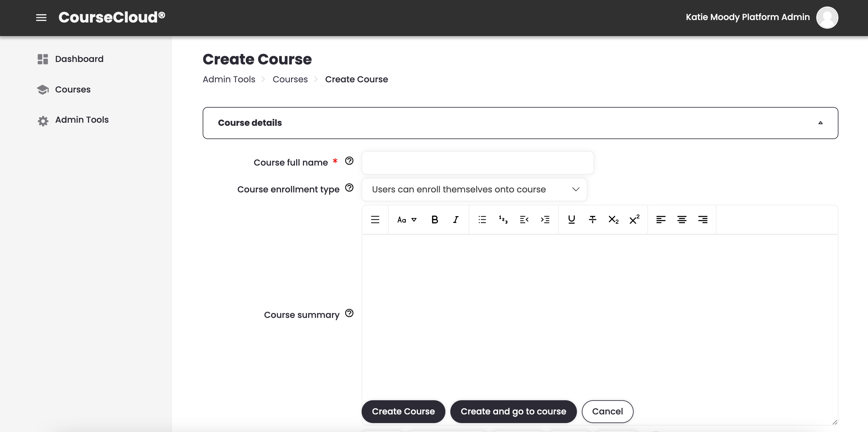The height and width of the screenshot is (432, 868).
Task: Apply italic formatting
Action: pos(456,220)
